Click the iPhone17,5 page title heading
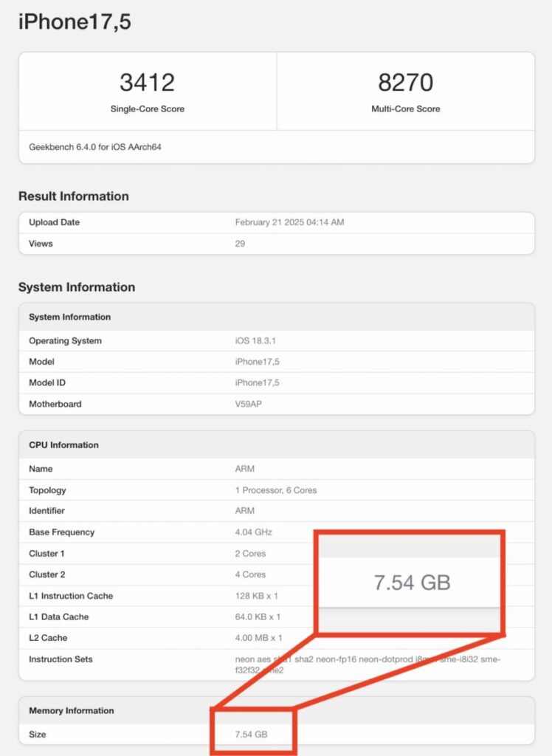 (x=75, y=22)
